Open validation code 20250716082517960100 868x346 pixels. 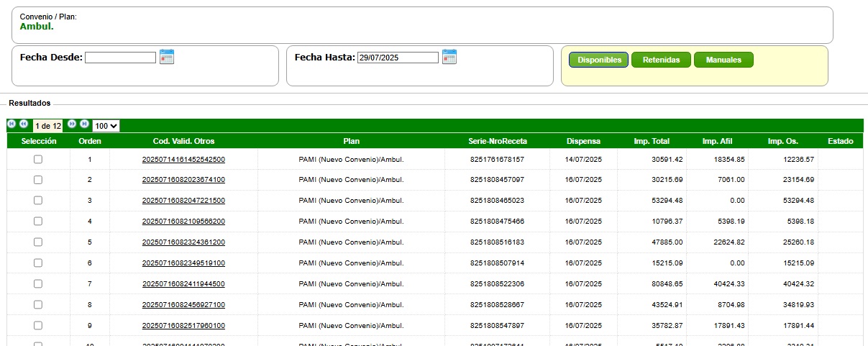point(183,326)
